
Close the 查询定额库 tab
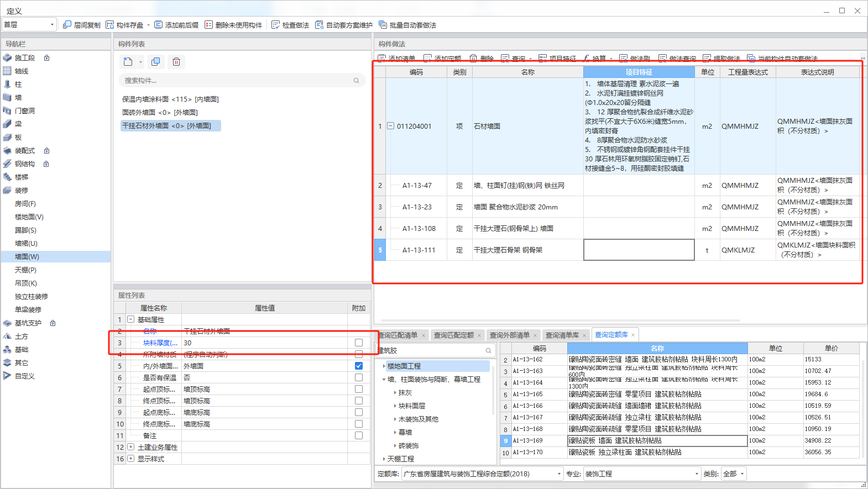click(633, 335)
